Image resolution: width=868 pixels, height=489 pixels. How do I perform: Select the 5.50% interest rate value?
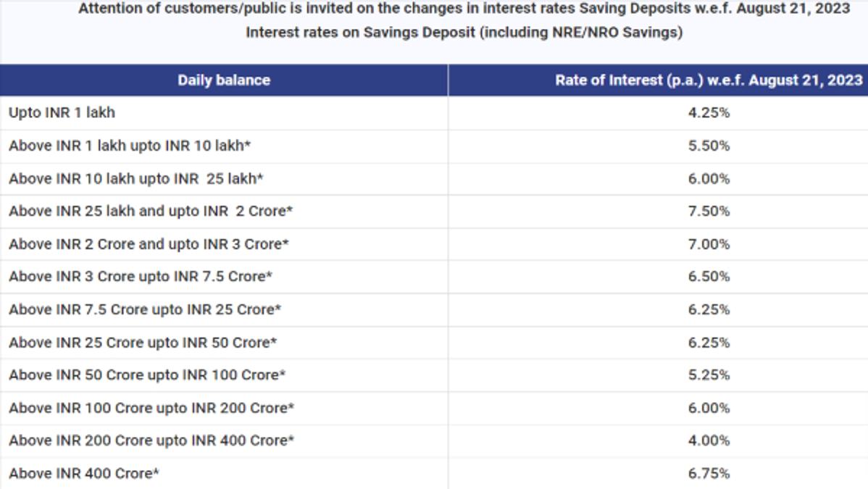pos(709,146)
